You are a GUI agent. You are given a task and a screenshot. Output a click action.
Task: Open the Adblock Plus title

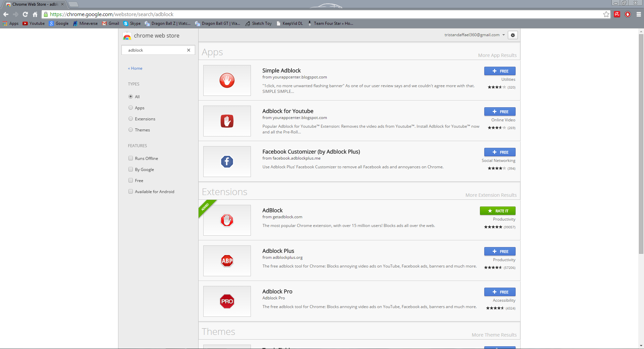coord(278,251)
